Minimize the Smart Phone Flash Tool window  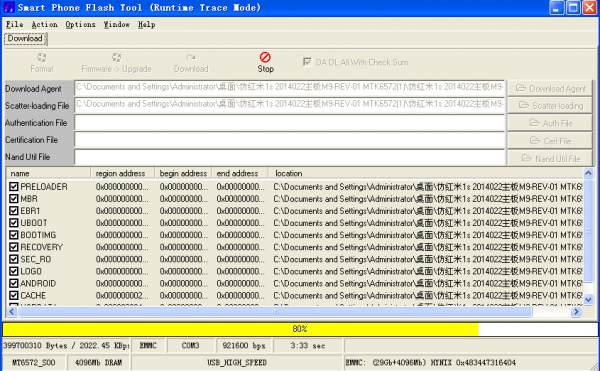click(556, 8)
